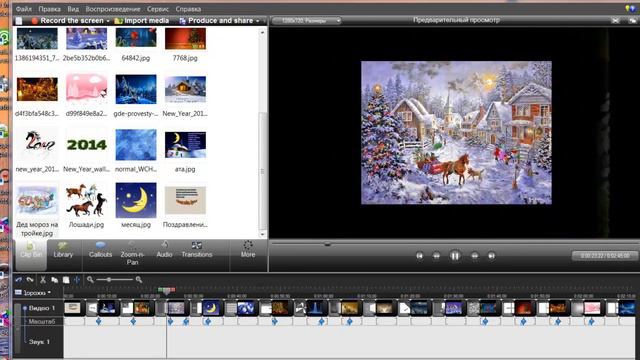
Task: Toggle full-screen preview icon
Action: click(x=616, y=20)
